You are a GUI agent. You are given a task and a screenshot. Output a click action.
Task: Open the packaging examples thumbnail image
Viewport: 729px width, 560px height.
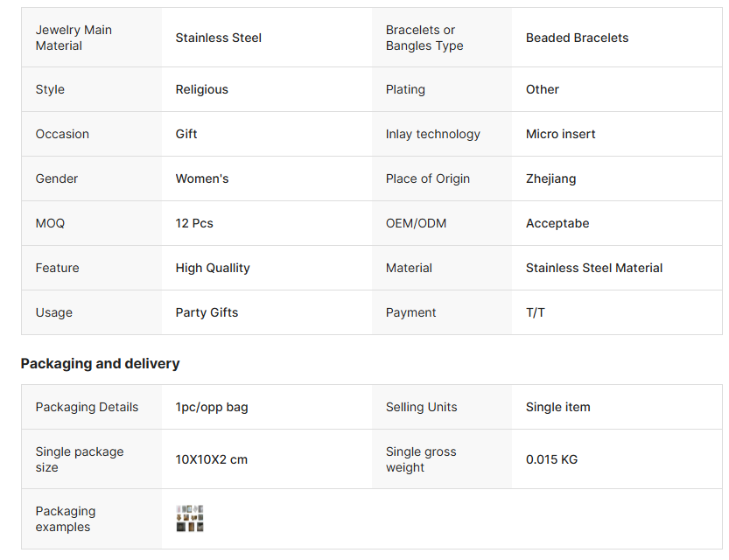[x=189, y=519]
